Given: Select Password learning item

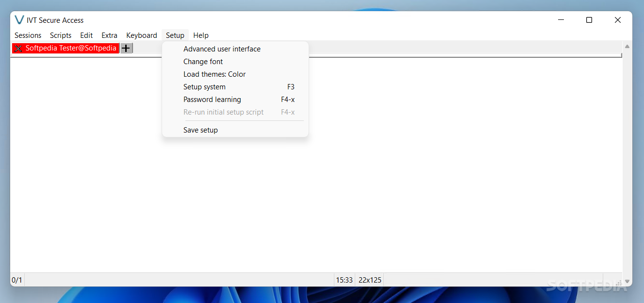Looking at the screenshot, I should pyautogui.click(x=235, y=100).
